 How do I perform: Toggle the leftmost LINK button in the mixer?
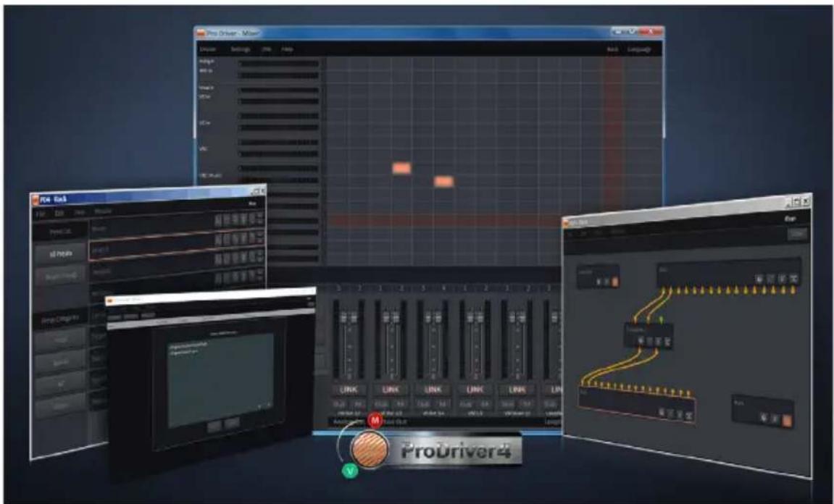[x=349, y=390]
